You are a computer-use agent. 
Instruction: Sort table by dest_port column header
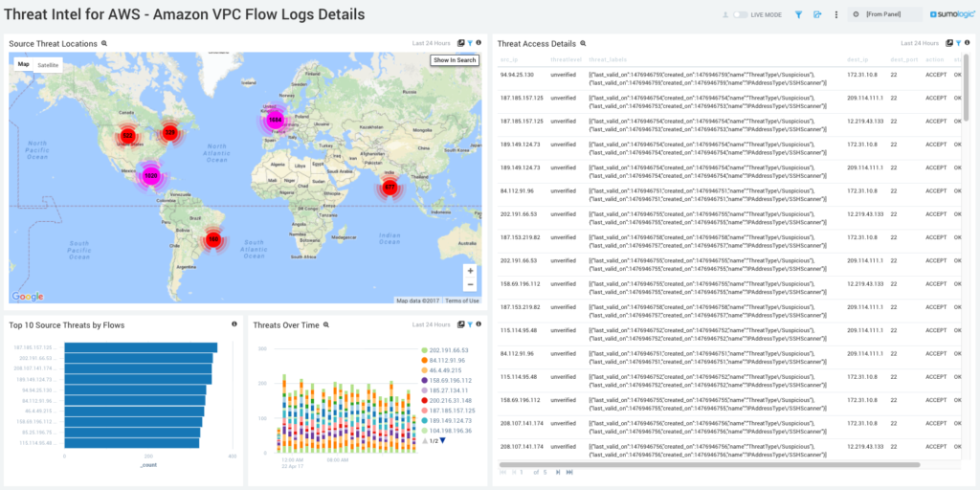coord(902,60)
